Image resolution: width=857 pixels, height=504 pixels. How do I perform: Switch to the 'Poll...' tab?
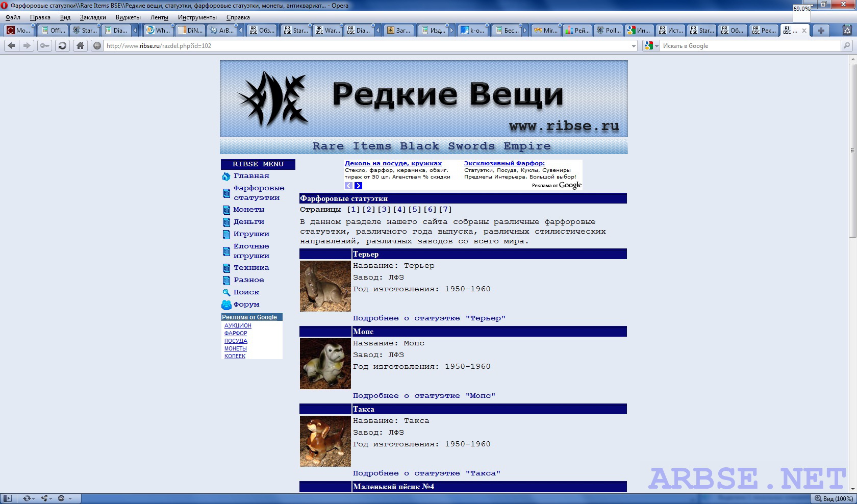[609, 31]
